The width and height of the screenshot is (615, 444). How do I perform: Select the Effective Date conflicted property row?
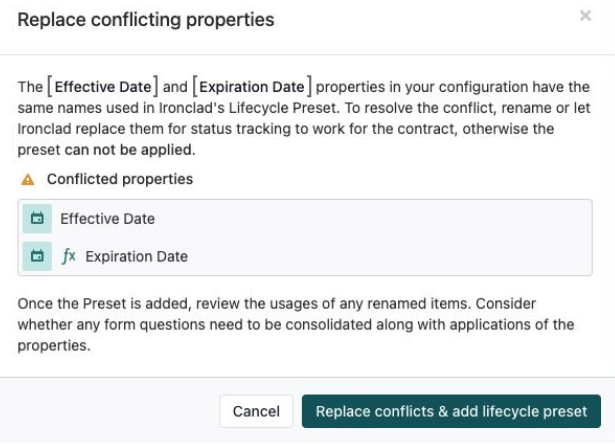click(x=305, y=218)
